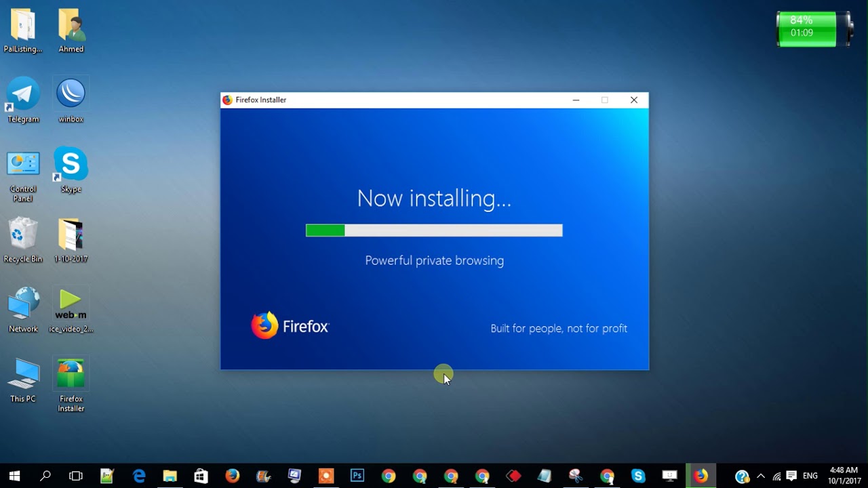
Task: Select the Telegram desktop shortcut
Action: 23,100
